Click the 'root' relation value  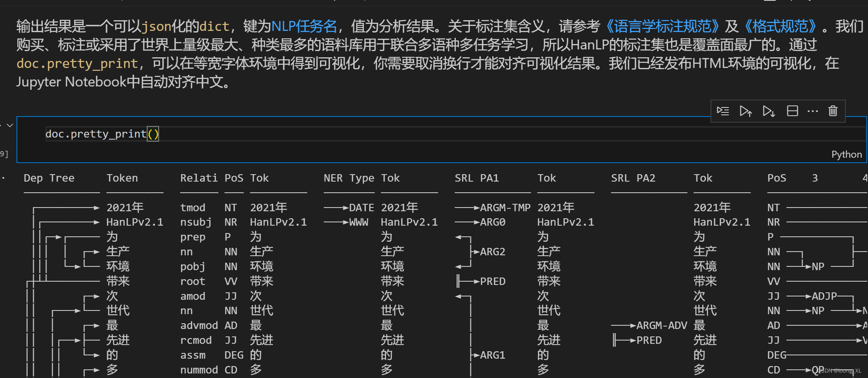click(x=192, y=281)
